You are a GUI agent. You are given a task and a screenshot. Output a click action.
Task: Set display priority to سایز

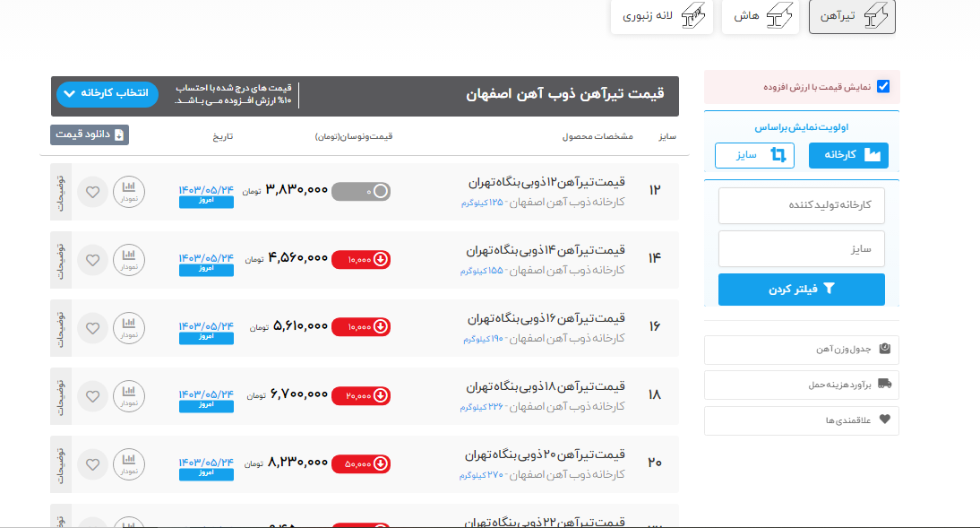pos(755,155)
